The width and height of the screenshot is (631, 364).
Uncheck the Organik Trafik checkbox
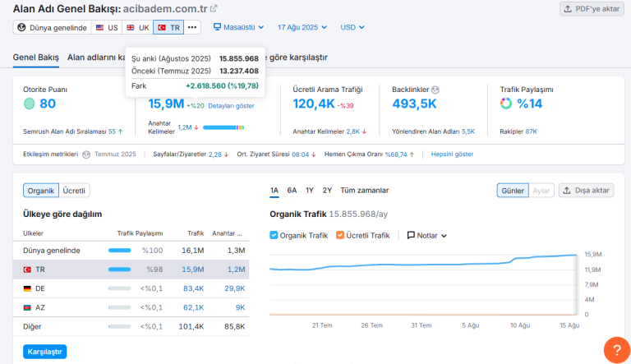tap(274, 235)
